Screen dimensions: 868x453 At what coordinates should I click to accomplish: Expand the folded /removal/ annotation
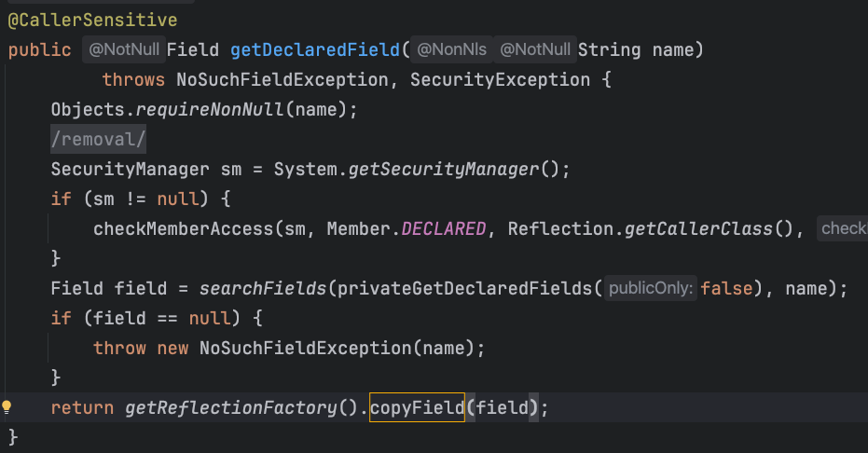98,140
